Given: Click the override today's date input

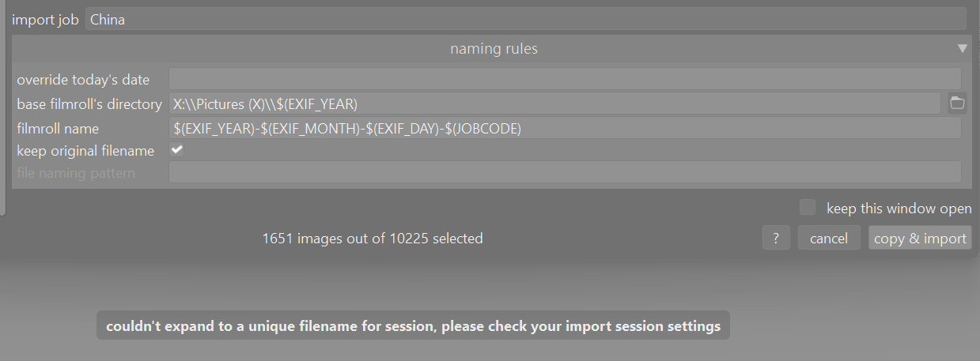Looking at the screenshot, I should click(x=565, y=79).
